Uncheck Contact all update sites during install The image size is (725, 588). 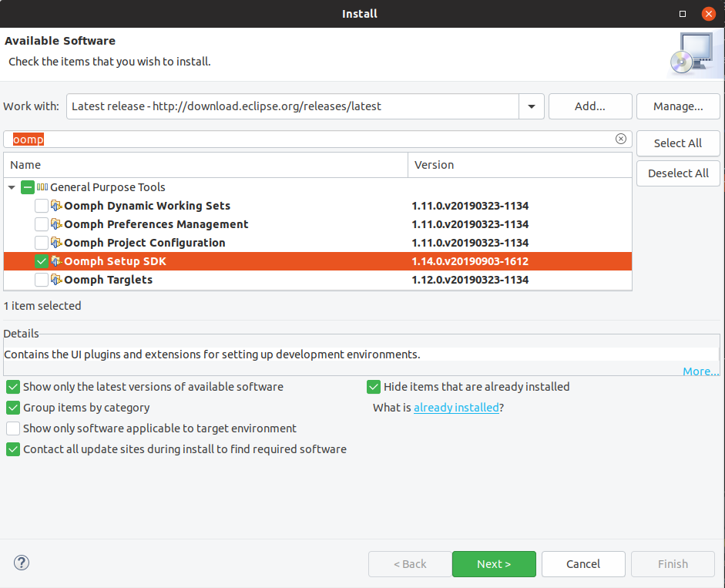point(13,449)
